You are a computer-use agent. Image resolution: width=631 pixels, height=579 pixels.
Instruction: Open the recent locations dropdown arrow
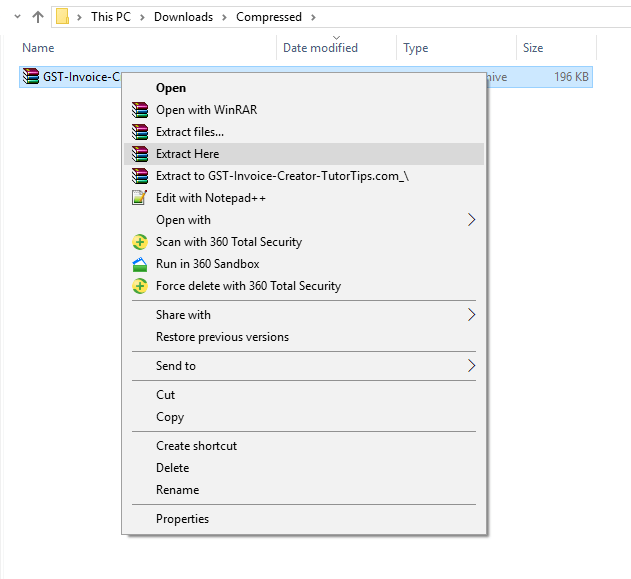[x=17, y=17]
